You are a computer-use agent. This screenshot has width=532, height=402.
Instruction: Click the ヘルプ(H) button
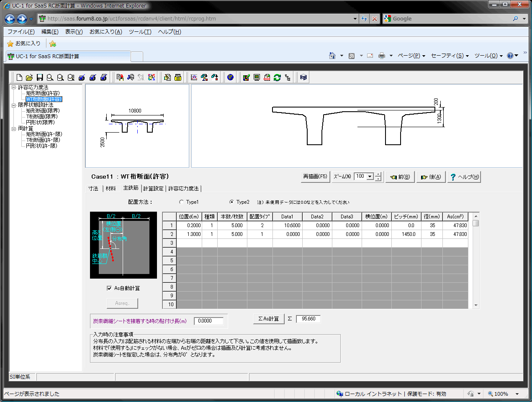464,177
